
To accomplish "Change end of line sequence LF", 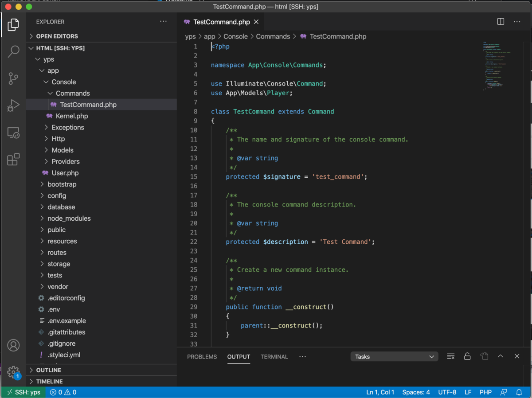I will (x=468, y=392).
